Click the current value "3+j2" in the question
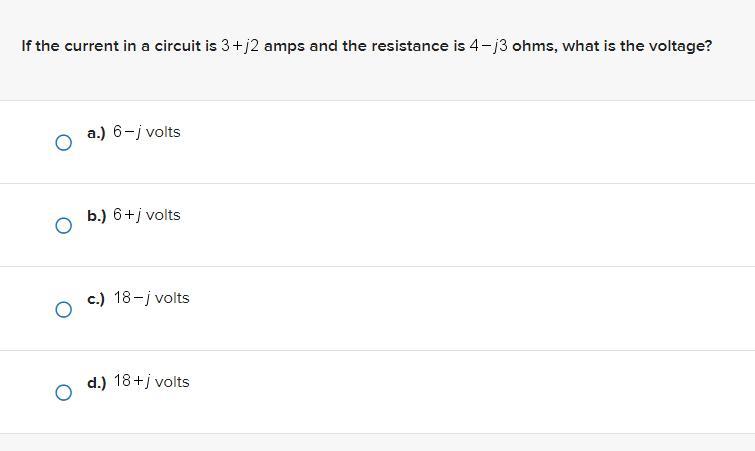Image resolution: width=755 pixels, height=451 pixels. pyautogui.click(x=240, y=46)
